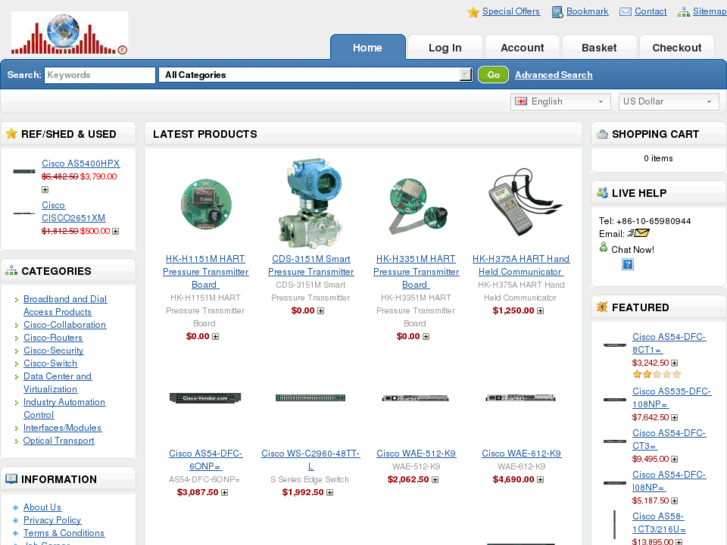
Task: Click plus icon next to HK-H3351M $0.00 price
Action: 426,336
